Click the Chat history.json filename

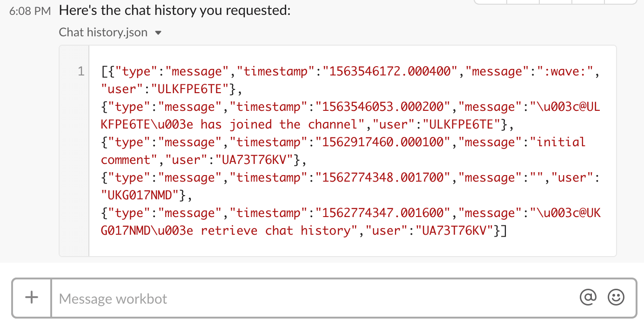pyautogui.click(x=102, y=33)
